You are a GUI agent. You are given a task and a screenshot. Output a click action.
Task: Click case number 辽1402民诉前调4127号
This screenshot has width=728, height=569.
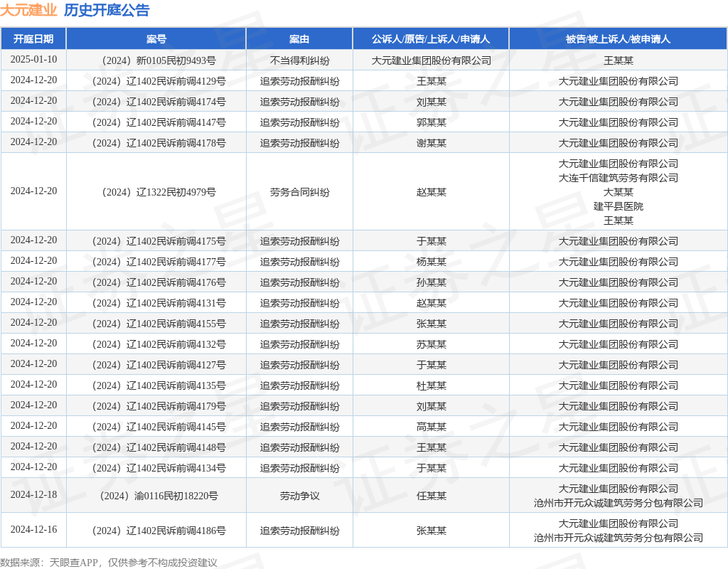(159, 365)
